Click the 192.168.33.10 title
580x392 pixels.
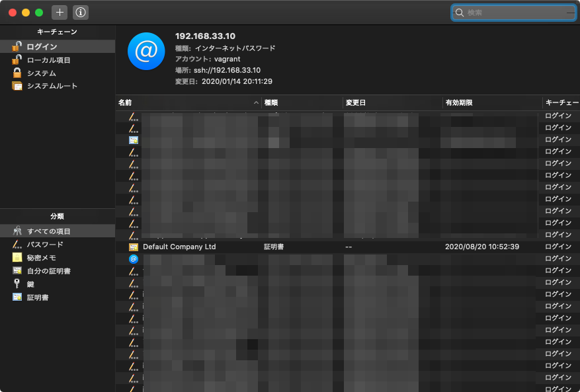[205, 36]
